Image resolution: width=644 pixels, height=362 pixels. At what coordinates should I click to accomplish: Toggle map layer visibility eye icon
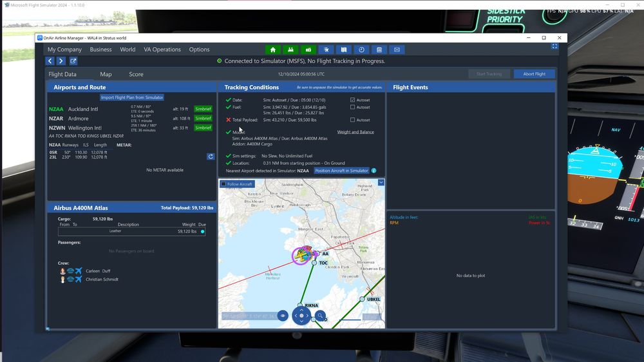(x=283, y=316)
